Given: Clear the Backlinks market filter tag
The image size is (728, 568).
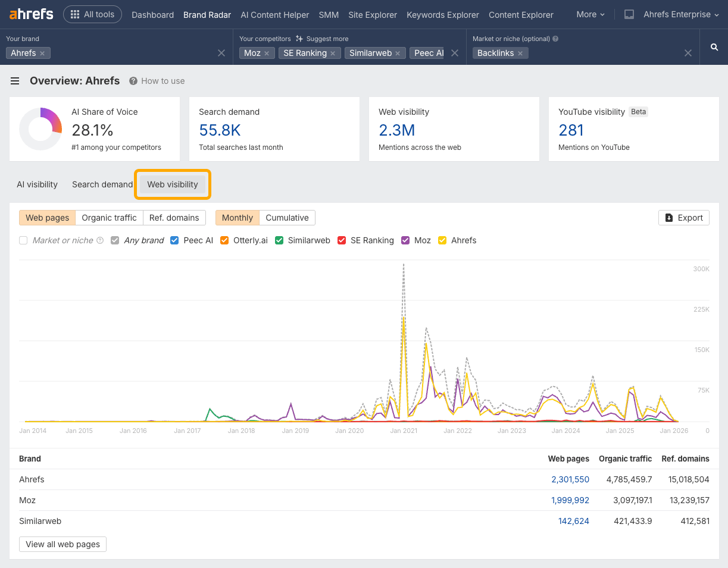Looking at the screenshot, I should [520, 52].
